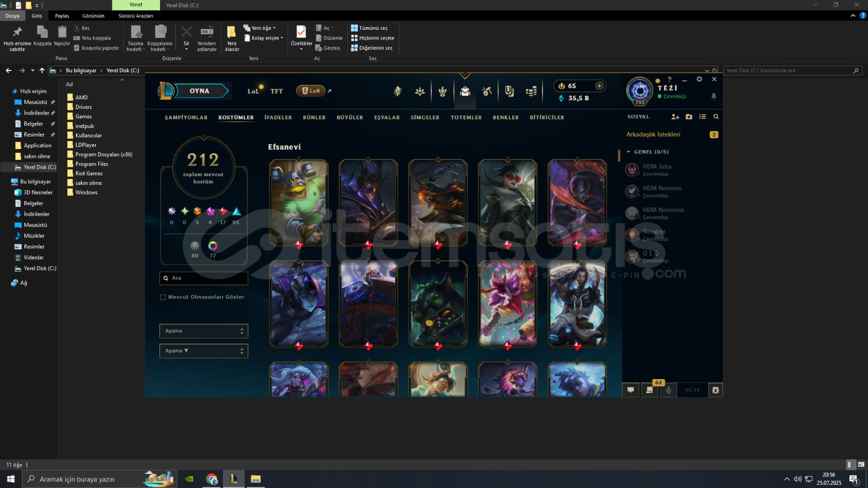This screenshot has width=868, height=488.
Task: Open the RÜNLER tab
Action: point(314,117)
